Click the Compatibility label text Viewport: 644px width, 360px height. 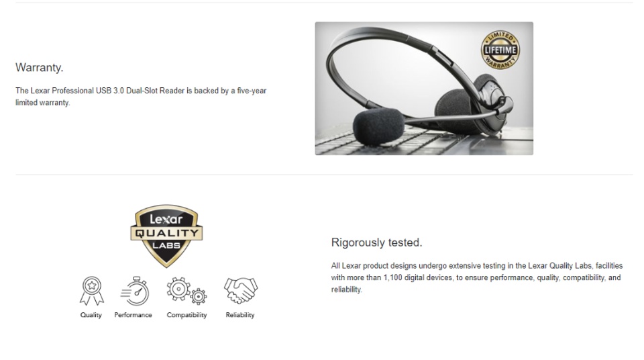186,315
